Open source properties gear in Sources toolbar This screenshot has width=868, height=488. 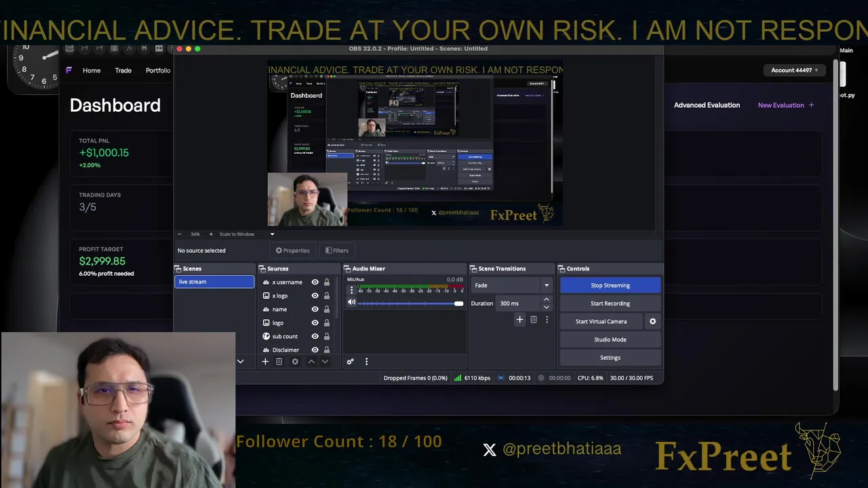(x=295, y=362)
